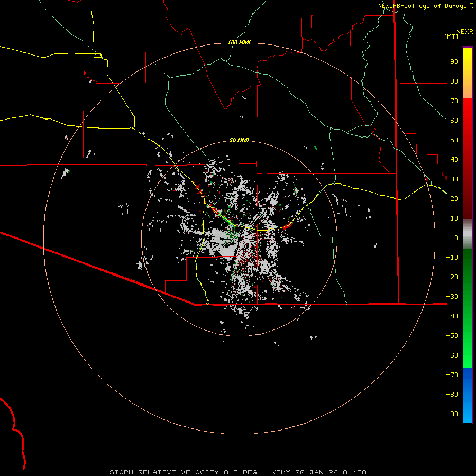The width and height of the screenshot is (476, 476).
Task: Click STORM RELATIVE VELOCITY in the footer caption
Action: tap(164, 472)
